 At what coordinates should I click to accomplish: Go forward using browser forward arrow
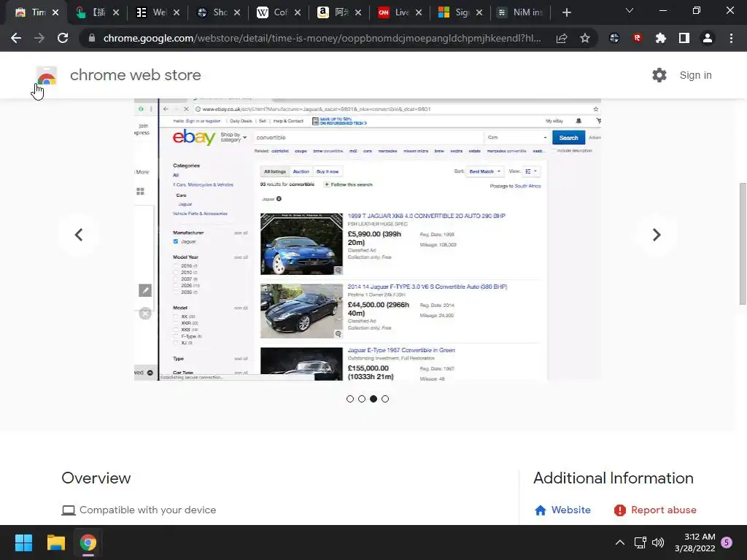(39, 38)
